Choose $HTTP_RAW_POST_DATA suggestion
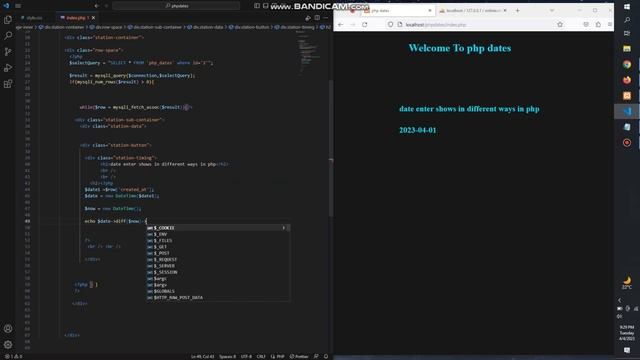This screenshot has height=360, width=640. tap(218, 298)
